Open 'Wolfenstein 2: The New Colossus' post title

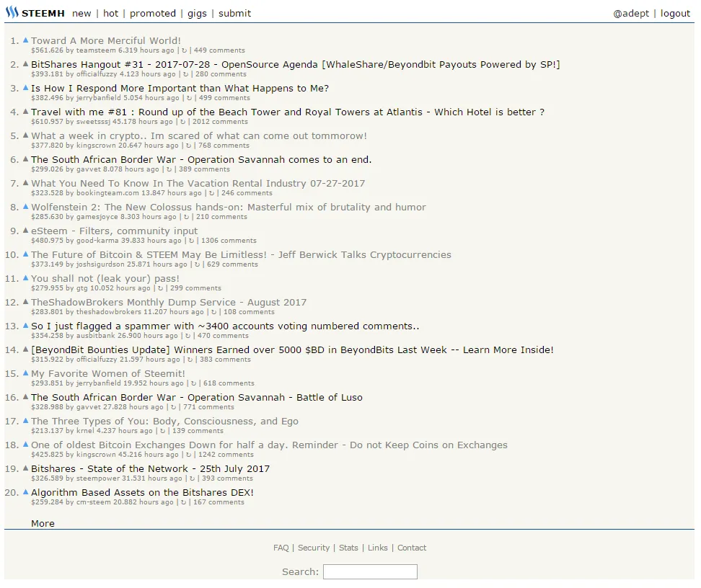[229, 207]
